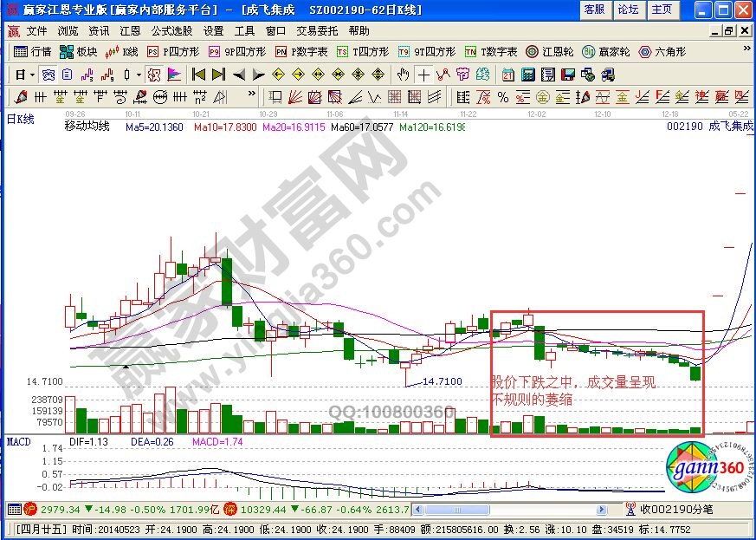756x540 pixels.
Task: Click the 客服 customer service button
Action: [594, 9]
